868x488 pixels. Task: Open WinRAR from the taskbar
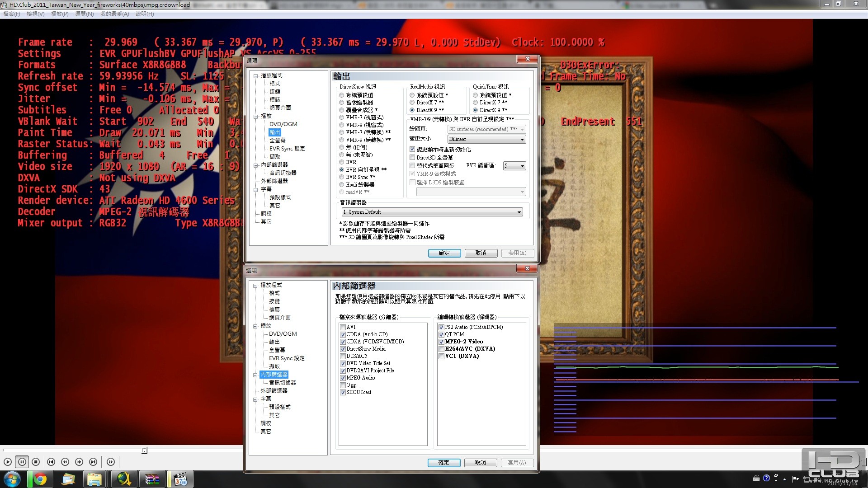(152, 479)
